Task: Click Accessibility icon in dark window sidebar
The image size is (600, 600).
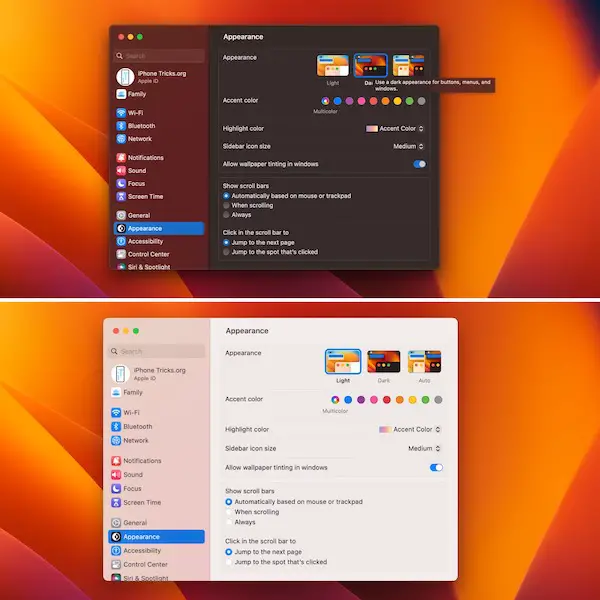Action: (121, 241)
